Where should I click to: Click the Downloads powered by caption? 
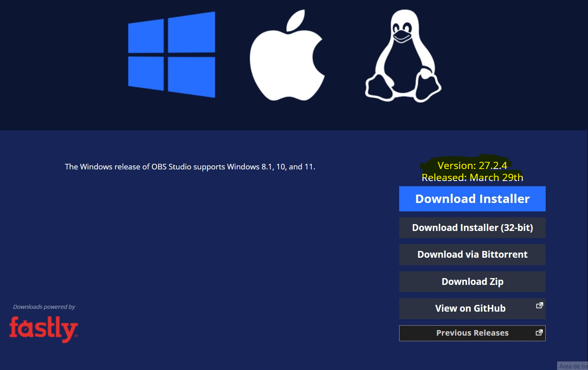44,307
